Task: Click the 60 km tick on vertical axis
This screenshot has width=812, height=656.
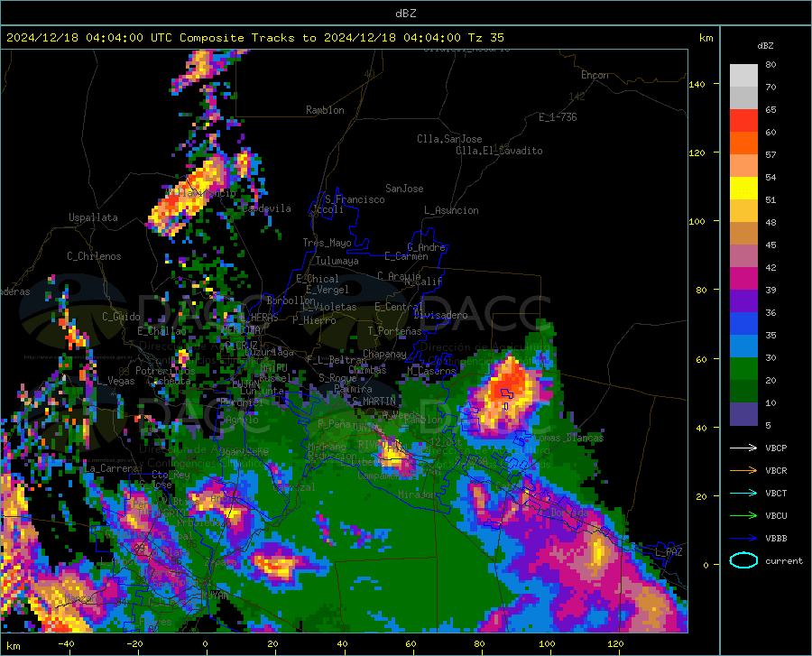Action: (701, 359)
